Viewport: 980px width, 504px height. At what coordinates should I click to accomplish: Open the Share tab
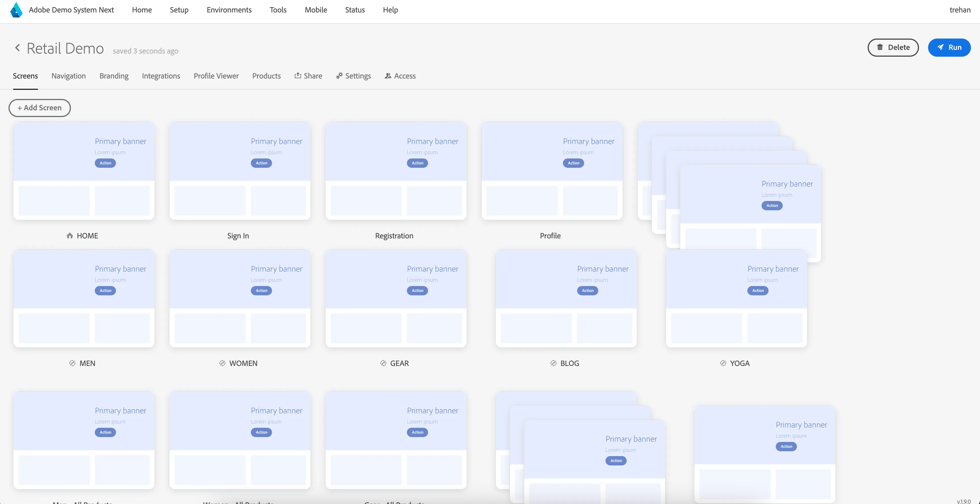tap(308, 76)
